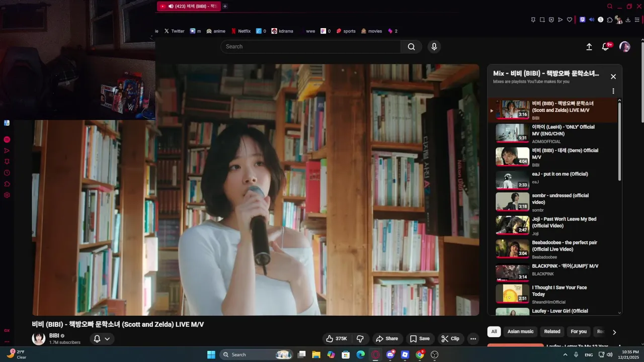Screen dimensions: 644x362
Task: Add page to bookmarks via heart icon
Action: coord(570,20)
